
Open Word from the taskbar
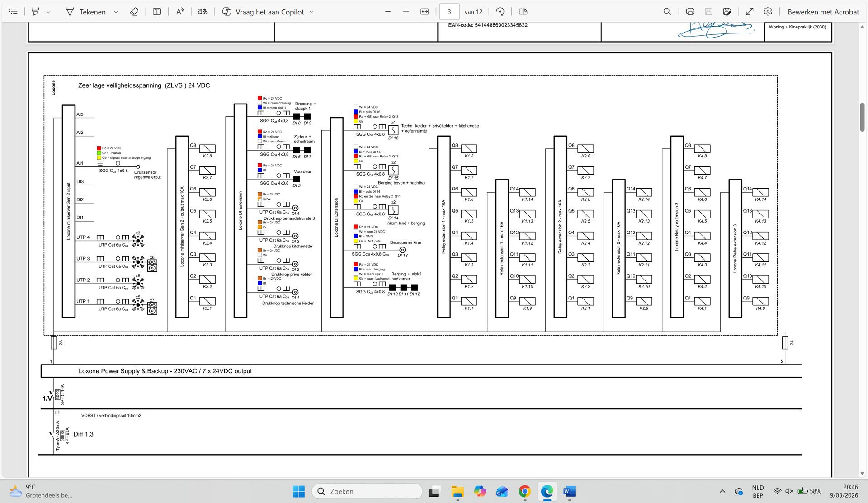pyautogui.click(x=569, y=491)
